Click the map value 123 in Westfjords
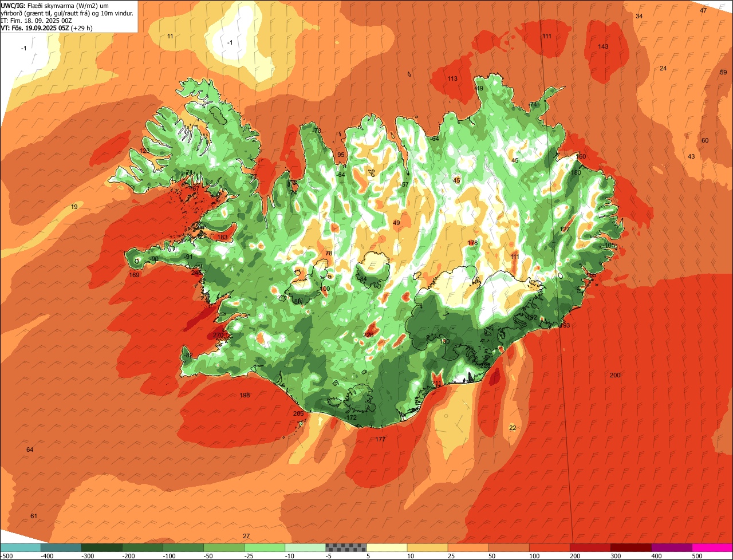This screenshot has height=560, width=733. [144, 151]
